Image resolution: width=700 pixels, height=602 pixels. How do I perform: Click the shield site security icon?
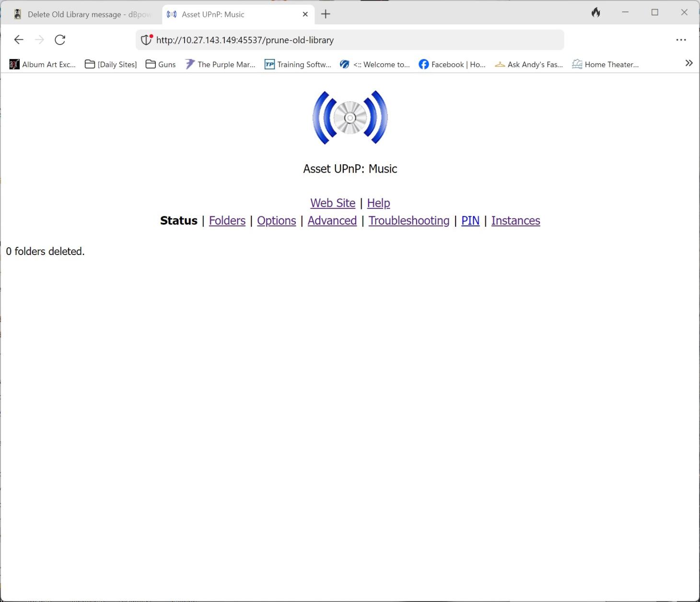click(x=146, y=40)
